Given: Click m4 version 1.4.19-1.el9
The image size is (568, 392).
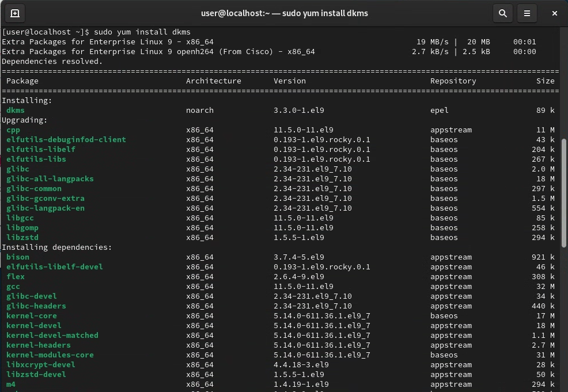Looking at the screenshot, I should (x=301, y=384).
